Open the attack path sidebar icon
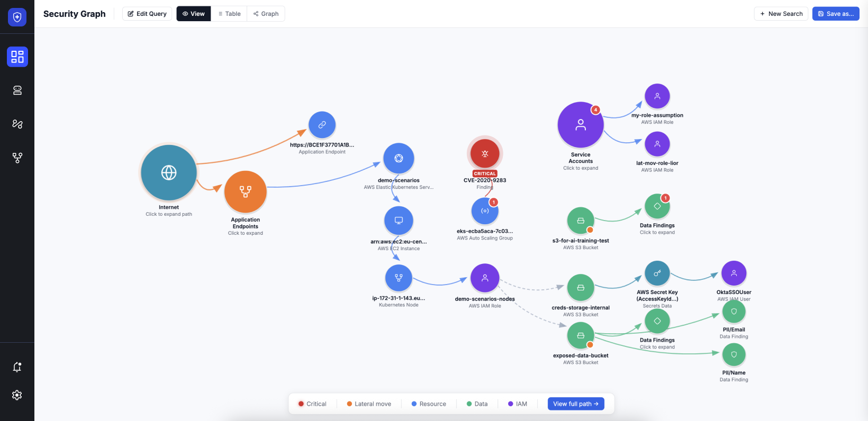The width and height of the screenshot is (868, 421). coord(17,124)
